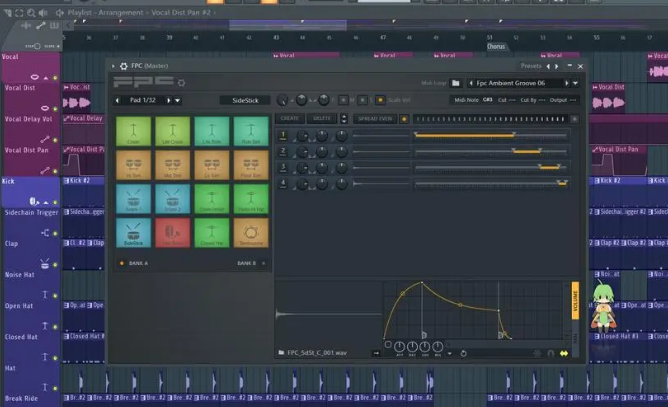Toggle the Scale Vol option
Image resolution: width=668 pixels, height=407 pixels.
pyautogui.click(x=380, y=100)
